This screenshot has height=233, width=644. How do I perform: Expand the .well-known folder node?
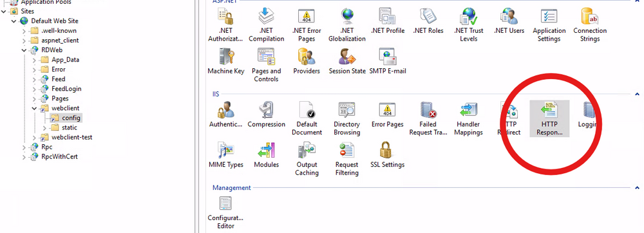tap(24, 31)
